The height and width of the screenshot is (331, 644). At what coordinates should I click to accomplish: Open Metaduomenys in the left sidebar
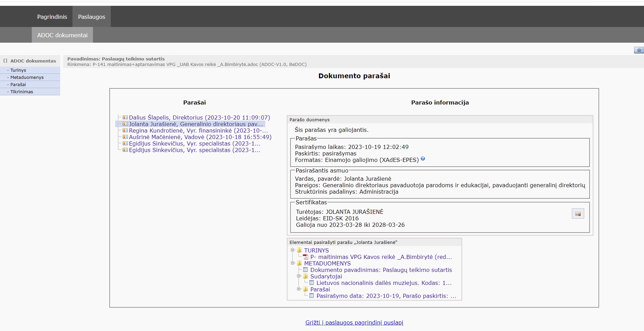(x=27, y=78)
